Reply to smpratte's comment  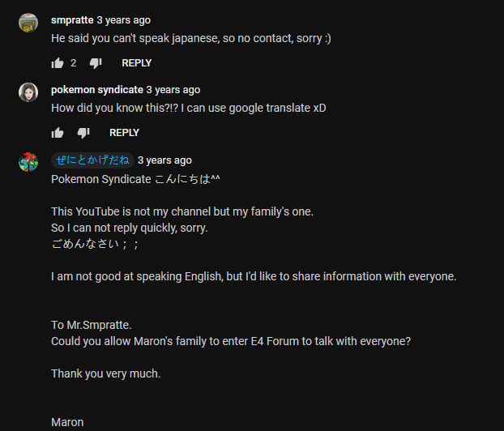click(x=137, y=63)
